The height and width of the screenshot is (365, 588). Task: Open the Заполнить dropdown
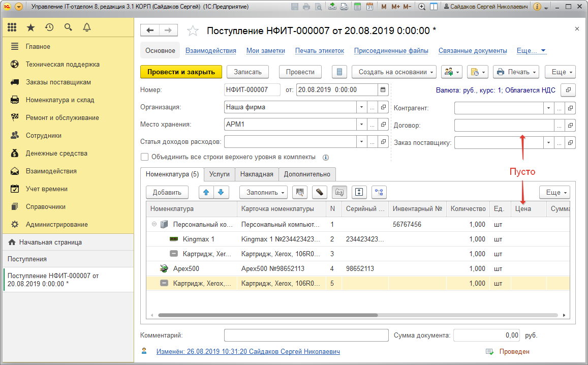(x=264, y=192)
